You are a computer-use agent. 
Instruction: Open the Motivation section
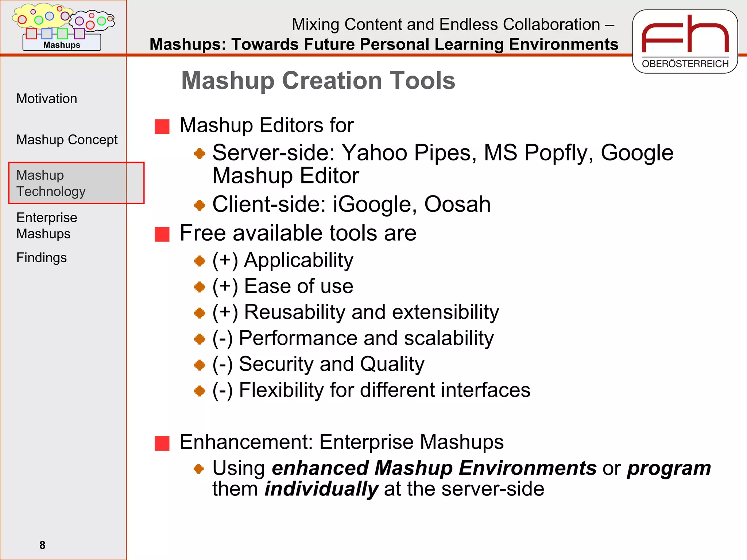47,99
